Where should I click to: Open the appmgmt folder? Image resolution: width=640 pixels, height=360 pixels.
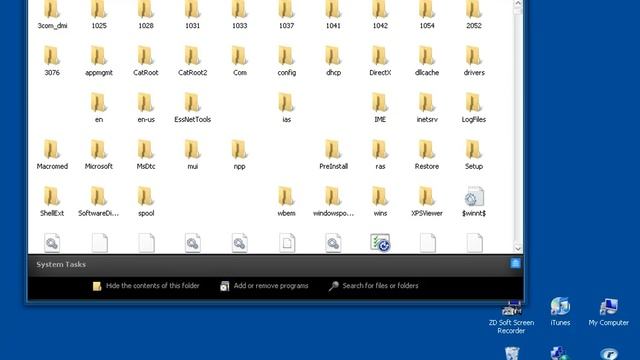coord(99,61)
